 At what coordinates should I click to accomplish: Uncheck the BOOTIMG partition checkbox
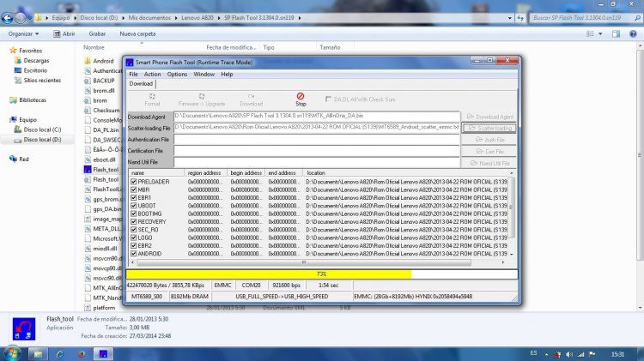coord(133,214)
